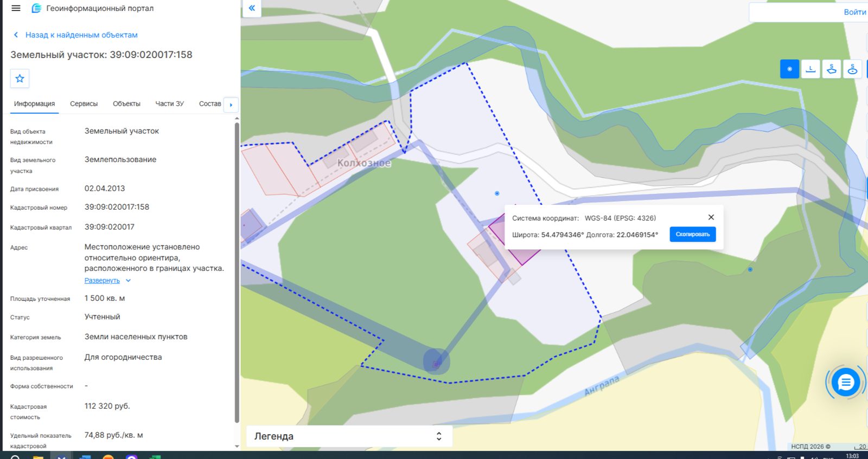Click the Войти login button
Viewport: 868px width, 459px height.
point(854,12)
